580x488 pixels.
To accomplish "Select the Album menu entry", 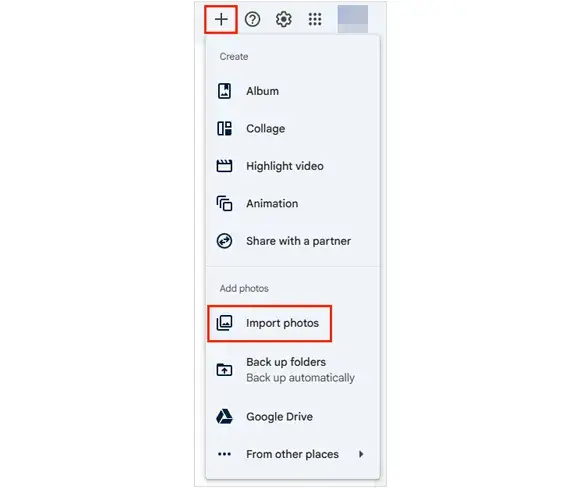I will [x=293, y=91].
